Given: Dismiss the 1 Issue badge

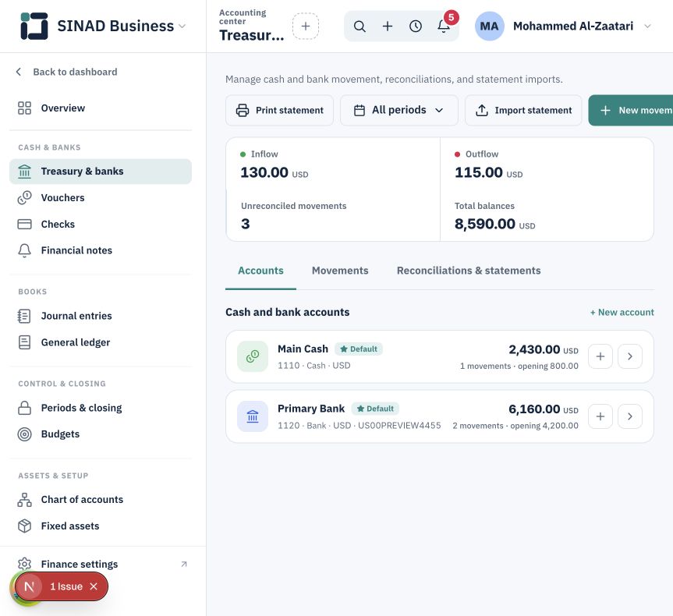Looking at the screenshot, I should coord(94,586).
